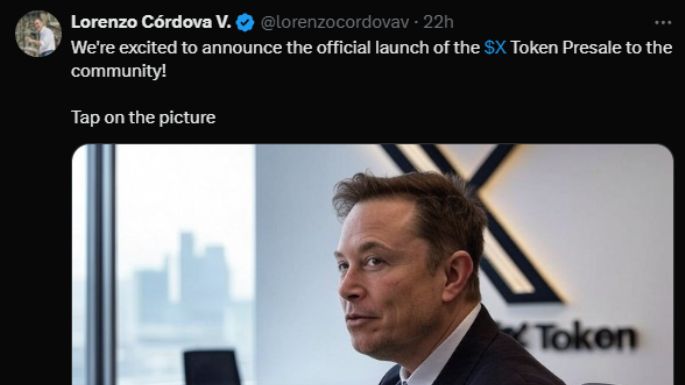Click the word 'community!' in the tweet
Screen dimensions: 685x385
pyautogui.click(x=118, y=71)
